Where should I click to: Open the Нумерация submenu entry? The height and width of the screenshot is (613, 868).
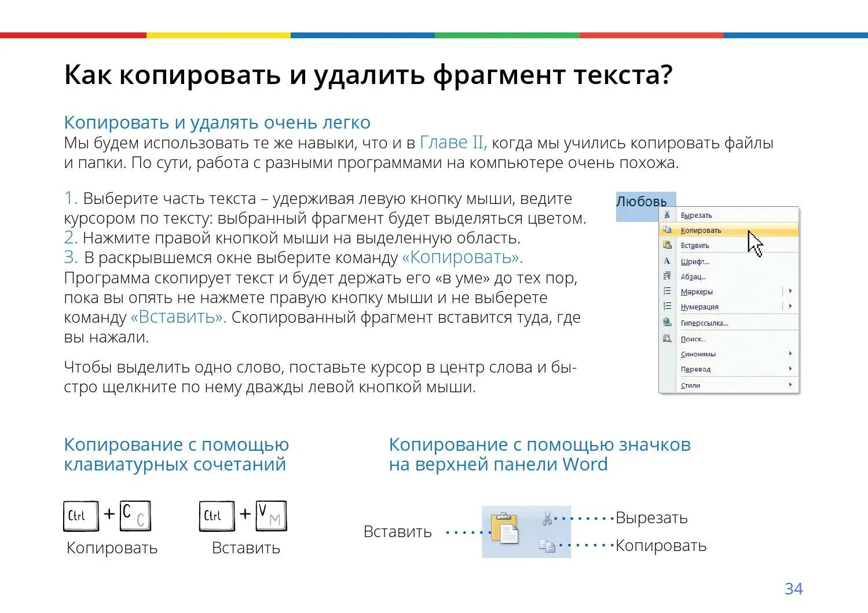(x=729, y=306)
